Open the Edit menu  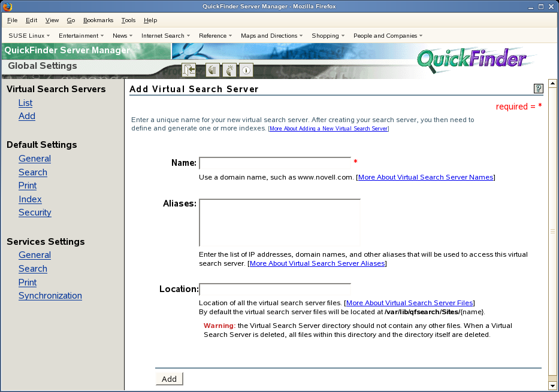(31, 20)
